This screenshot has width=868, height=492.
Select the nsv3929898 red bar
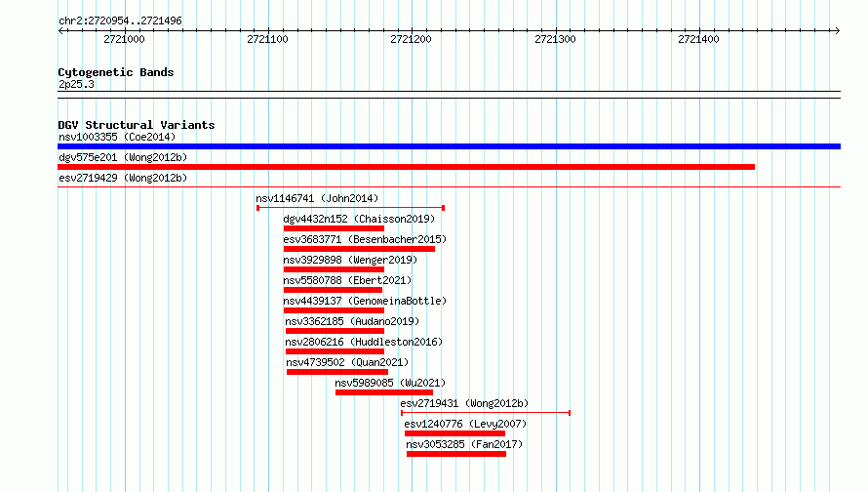(x=334, y=269)
